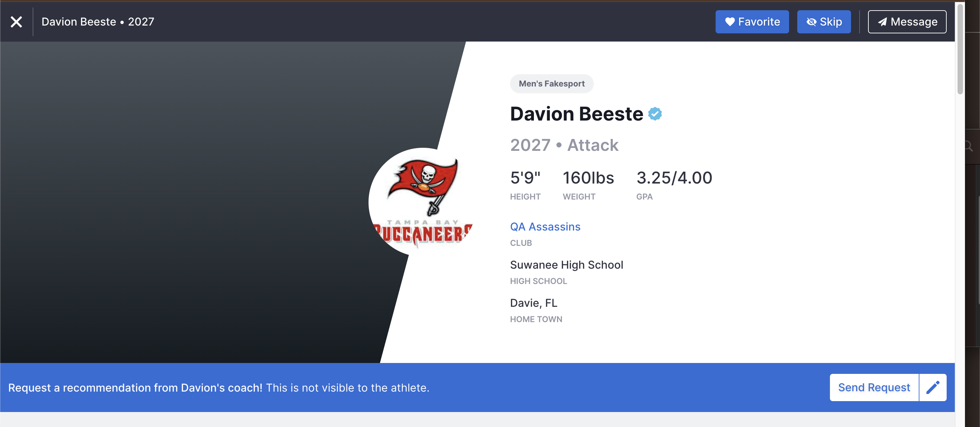Screen dimensions: 980x427
Task: Click the 2027 • Attack class and position line
Action: click(x=564, y=145)
